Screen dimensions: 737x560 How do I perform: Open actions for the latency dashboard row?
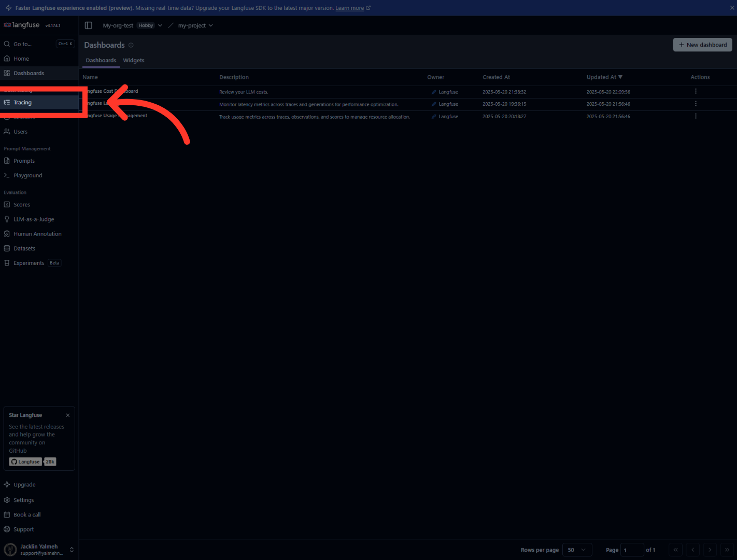coord(696,104)
